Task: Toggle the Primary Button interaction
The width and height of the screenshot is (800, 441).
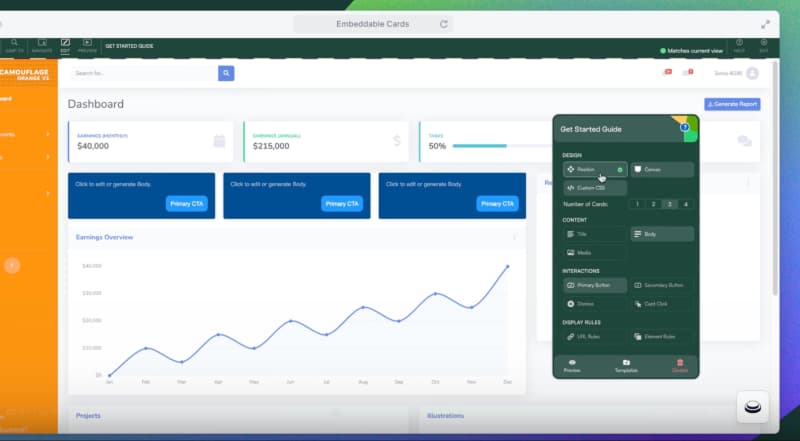Action: click(x=595, y=285)
